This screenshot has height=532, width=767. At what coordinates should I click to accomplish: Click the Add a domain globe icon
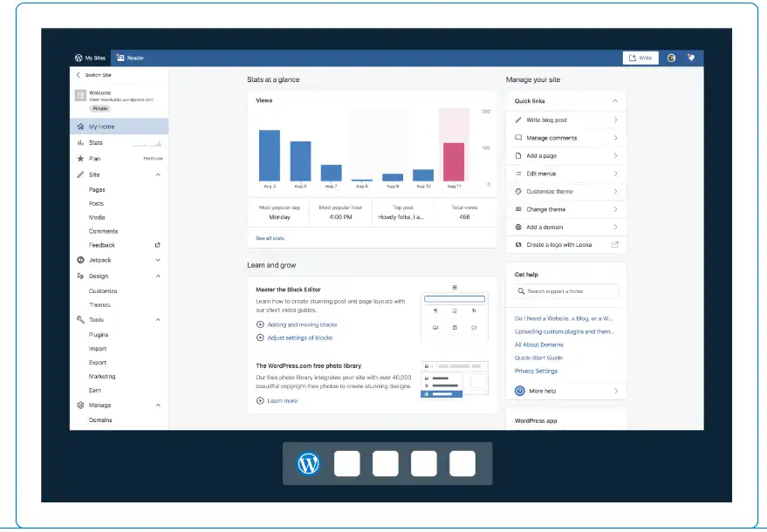point(518,227)
